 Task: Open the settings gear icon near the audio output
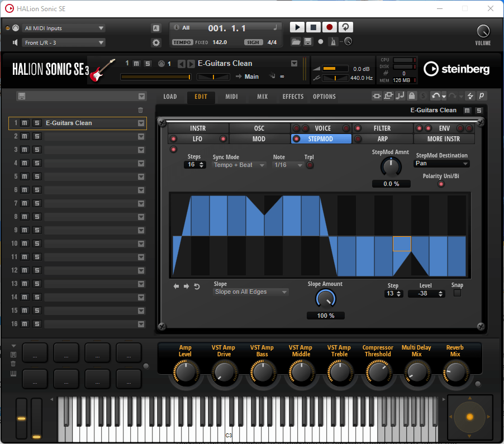(156, 42)
